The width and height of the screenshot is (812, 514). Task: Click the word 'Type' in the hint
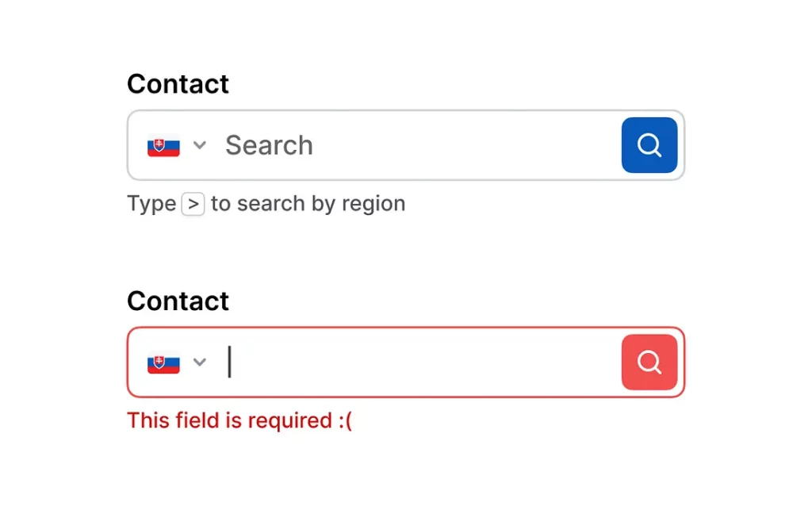pos(151,204)
